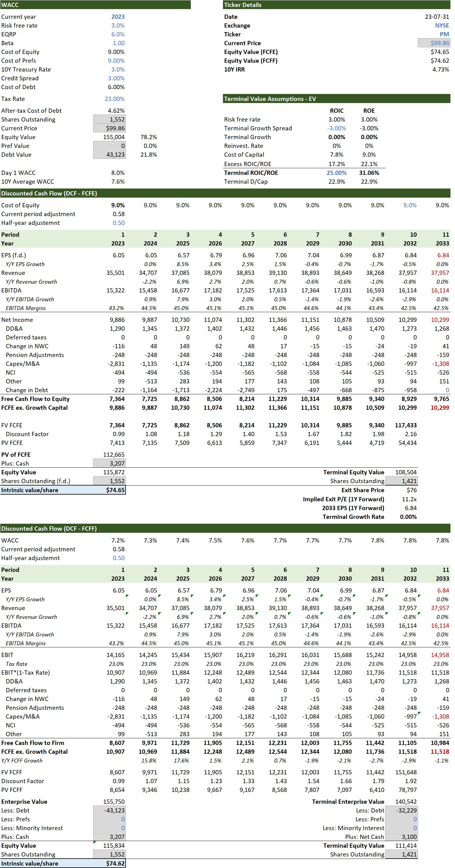The width and height of the screenshot is (455, 868).
Task: Select the Current year value 2023
Action: tap(118, 17)
